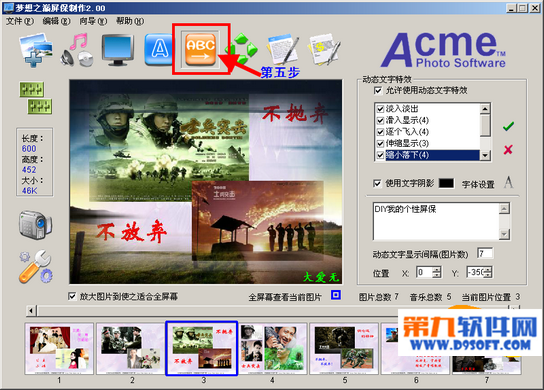The height and width of the screenshot is (390, 544).
Task: Toggle 使用文字阴影 checkbox
Action: click(377, 183)
